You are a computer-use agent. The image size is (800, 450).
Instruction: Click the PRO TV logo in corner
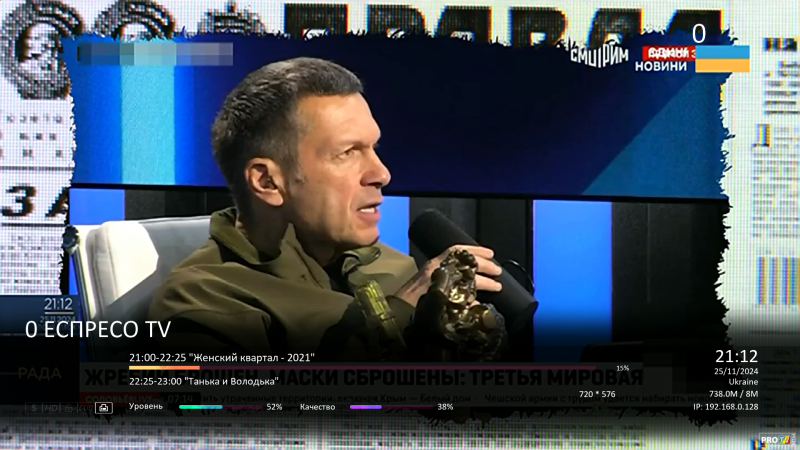click(x=776, y=438)
